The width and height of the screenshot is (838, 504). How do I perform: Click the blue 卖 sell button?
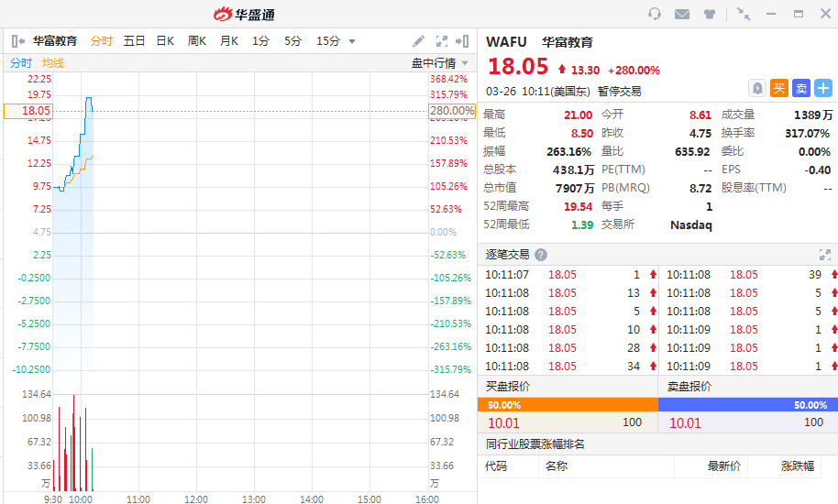click(x=800, y=88)
